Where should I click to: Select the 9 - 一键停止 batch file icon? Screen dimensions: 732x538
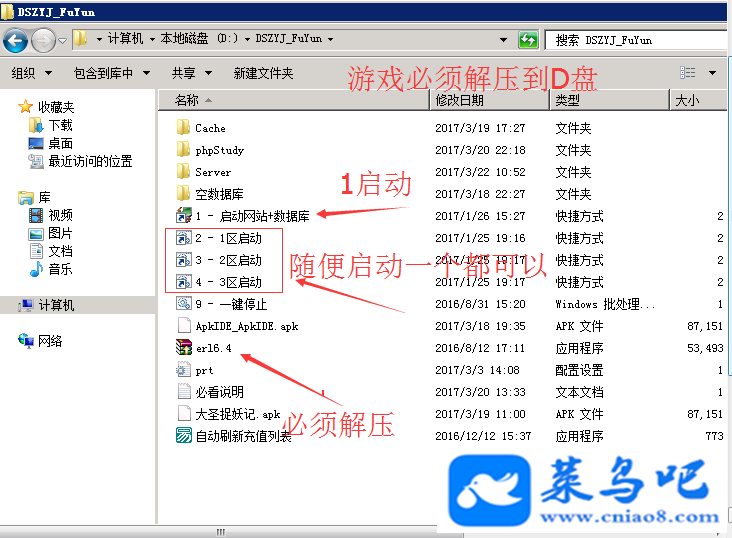[x=184, y=304]
